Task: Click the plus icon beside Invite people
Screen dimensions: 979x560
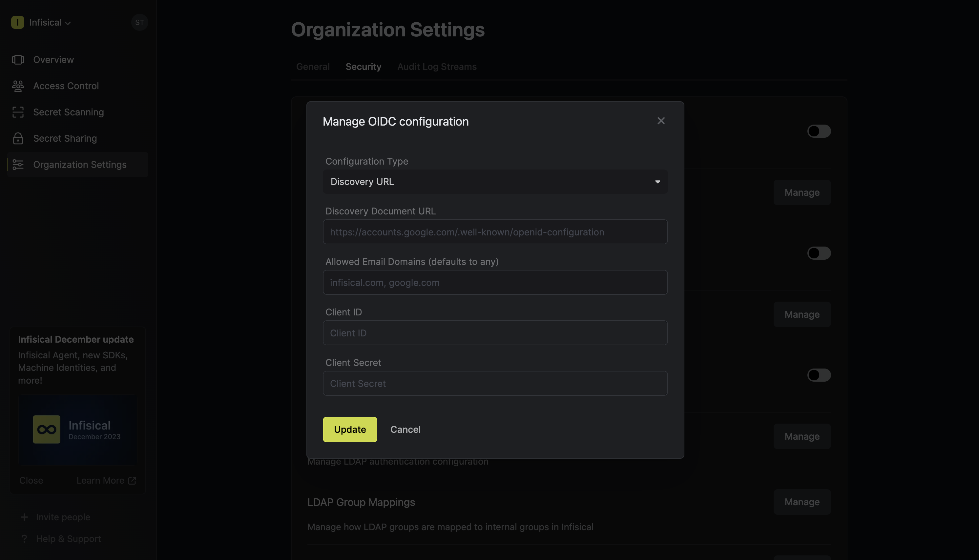Action: (24, 517)
